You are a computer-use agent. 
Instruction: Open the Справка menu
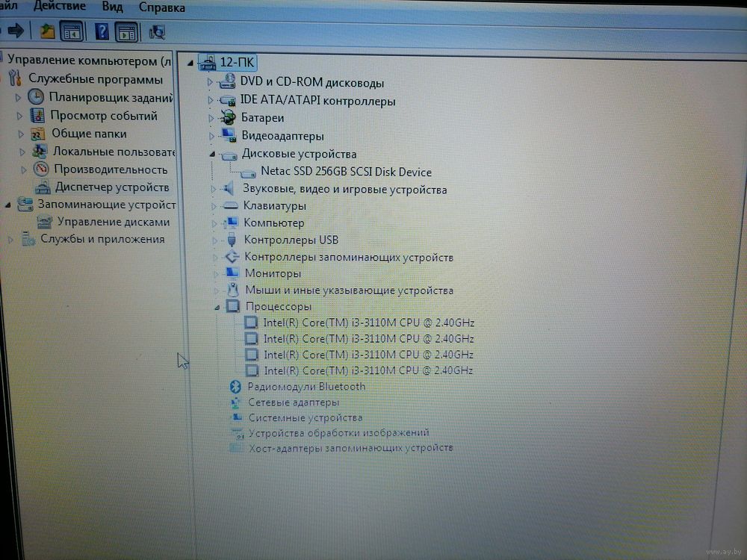pyautogui.click(x=162, y=7)
